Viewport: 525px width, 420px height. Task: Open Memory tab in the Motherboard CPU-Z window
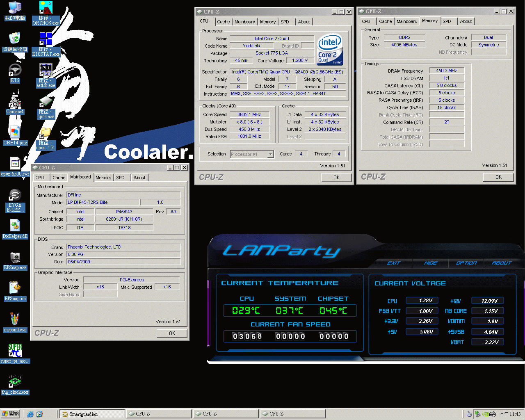click(103, 178)
